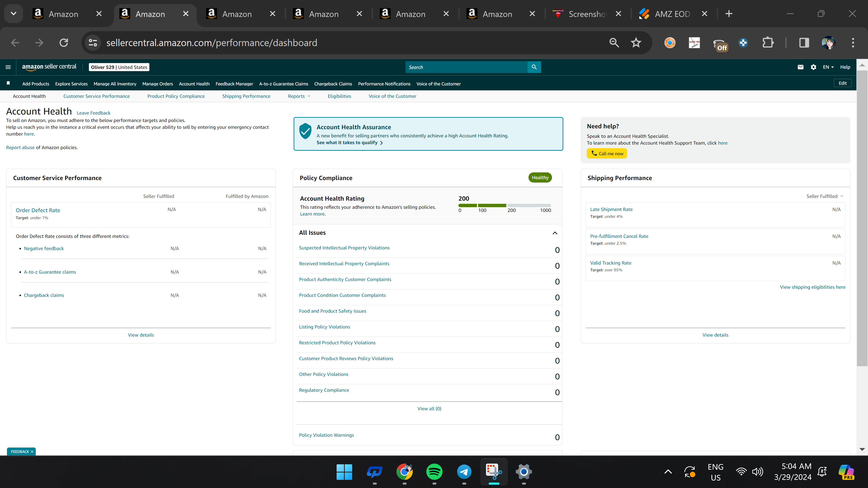The width and height of the screenshot is (868, 488).
Task: Click the Chrome zoom magnifier icon
Action: (614, 43)
